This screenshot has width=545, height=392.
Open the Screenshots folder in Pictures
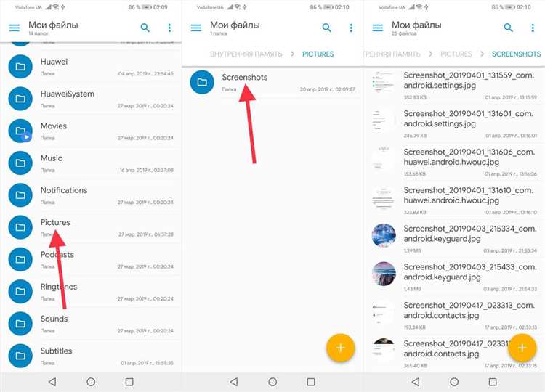tap(246, 76)
